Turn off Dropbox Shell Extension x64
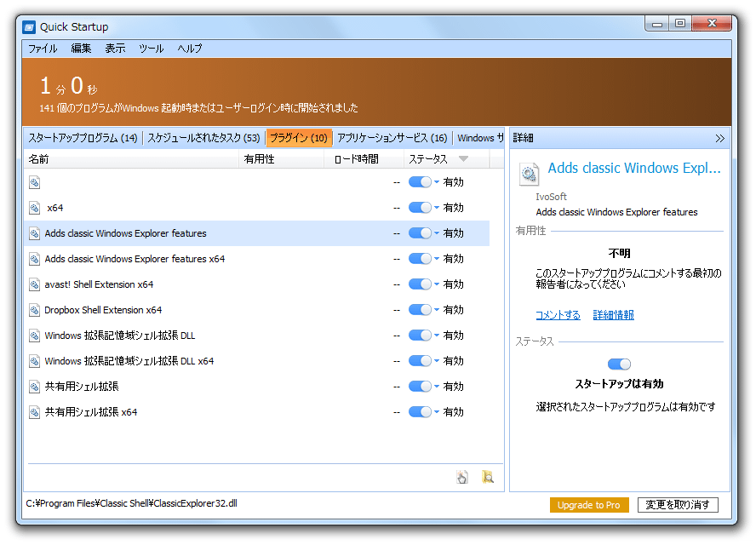Screen dimensions: 756x545 420,310
